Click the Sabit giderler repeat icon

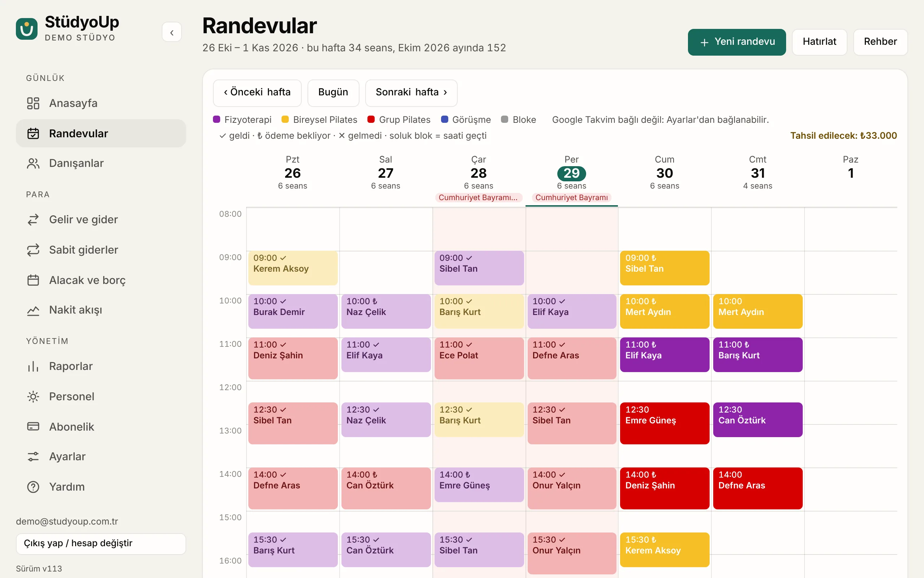[x=33, y=250]
